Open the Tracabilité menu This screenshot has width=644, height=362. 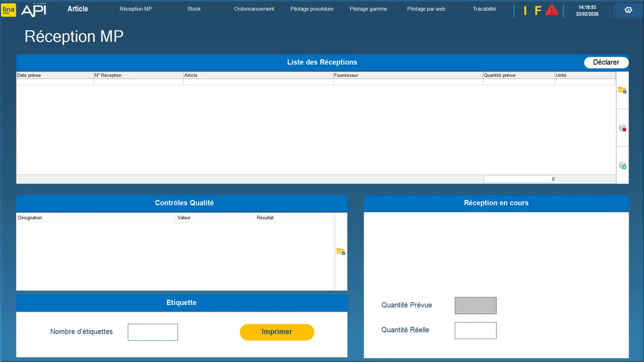pyautogui.click(x=484, y=9)
